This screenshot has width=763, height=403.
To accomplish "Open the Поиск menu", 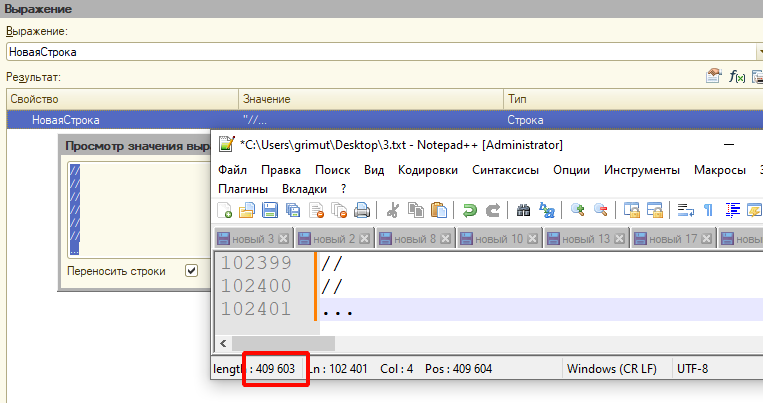I will tap(332, 170).
